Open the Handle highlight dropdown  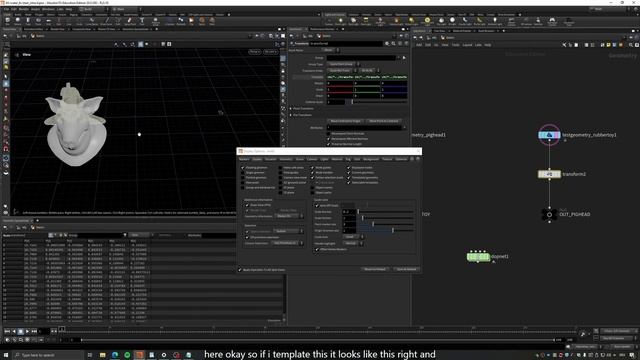352,243
